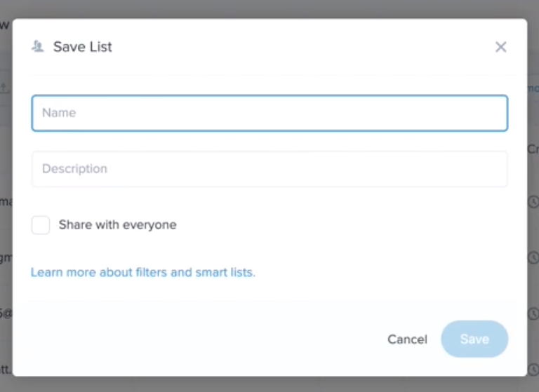
Task: Close the Save List dialog with X
Action: click(500, 47)
